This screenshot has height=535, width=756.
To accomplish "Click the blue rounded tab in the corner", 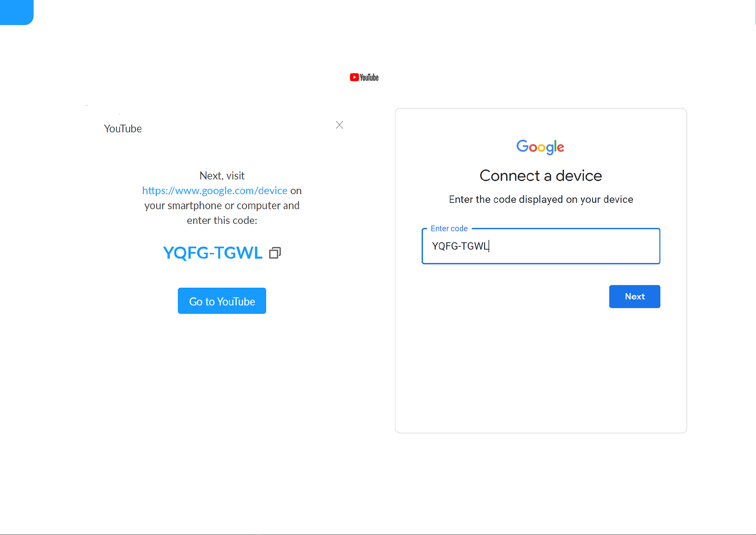I will click(x=16, y=12).
